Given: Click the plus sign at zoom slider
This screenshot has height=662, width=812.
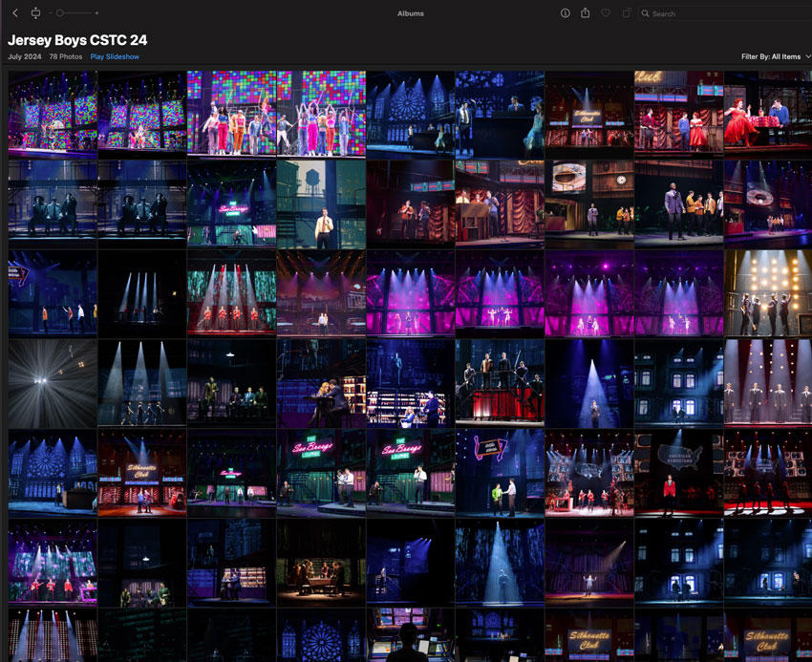Looking at the screenshot, I should coord(96,13).
